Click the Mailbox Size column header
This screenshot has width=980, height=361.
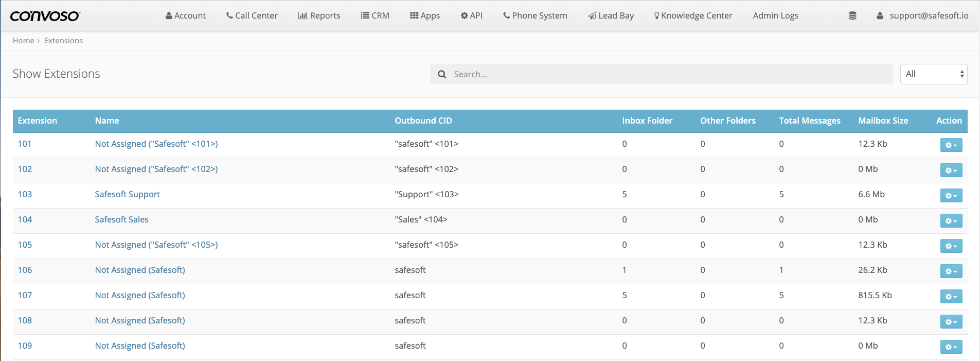tap(883, 121)
